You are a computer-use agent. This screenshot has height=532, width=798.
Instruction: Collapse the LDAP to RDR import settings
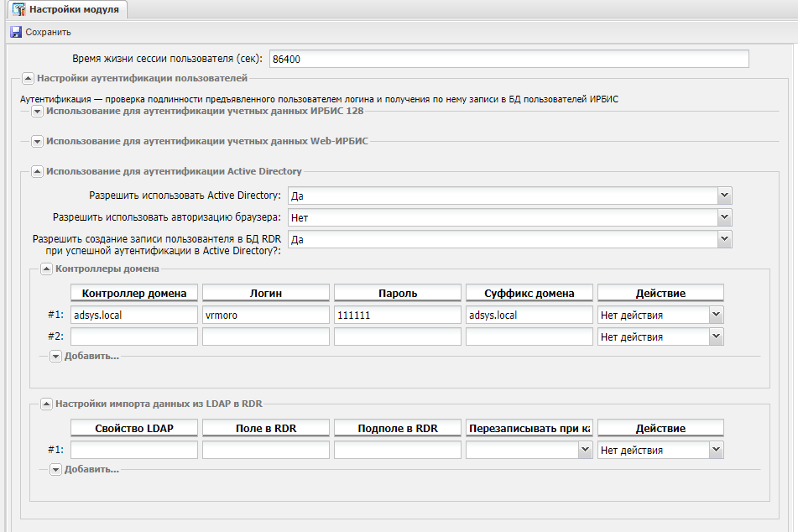(x=47, y=404)
